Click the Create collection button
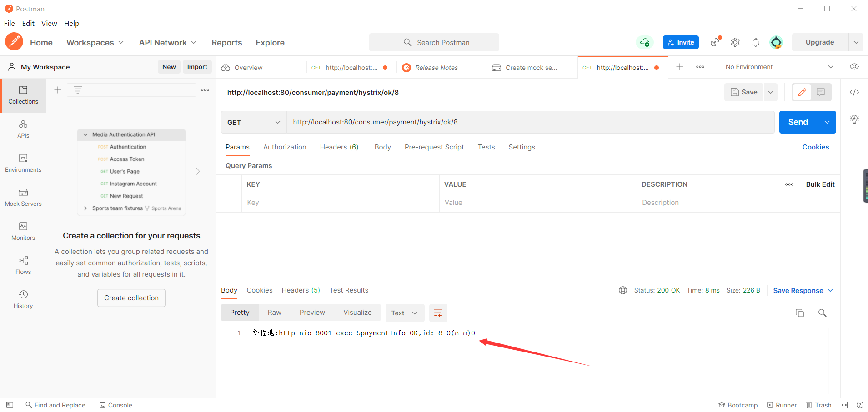Image resolution: width=868 pixels, height=412 pixels. (131, 298)
